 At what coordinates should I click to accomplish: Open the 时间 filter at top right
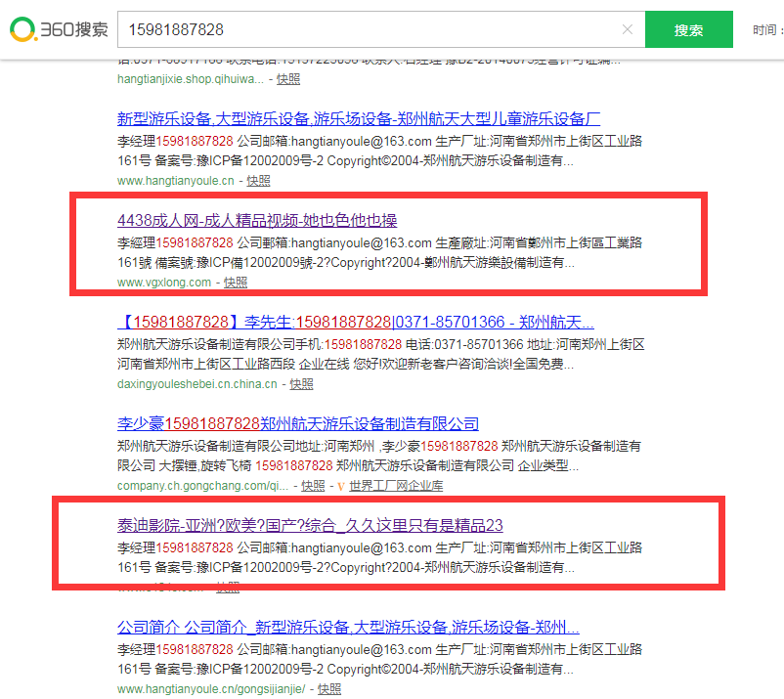pos(767,30)
